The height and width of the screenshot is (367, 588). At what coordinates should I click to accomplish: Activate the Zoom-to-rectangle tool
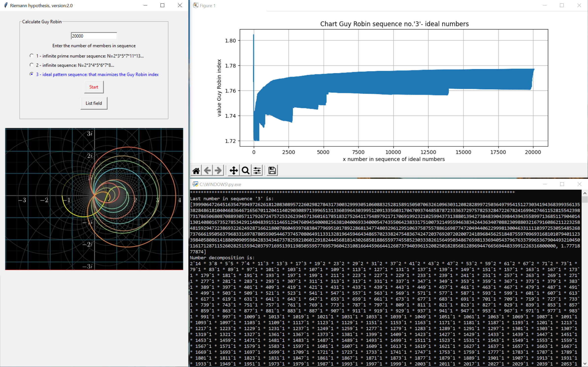(x=245, y=170)
